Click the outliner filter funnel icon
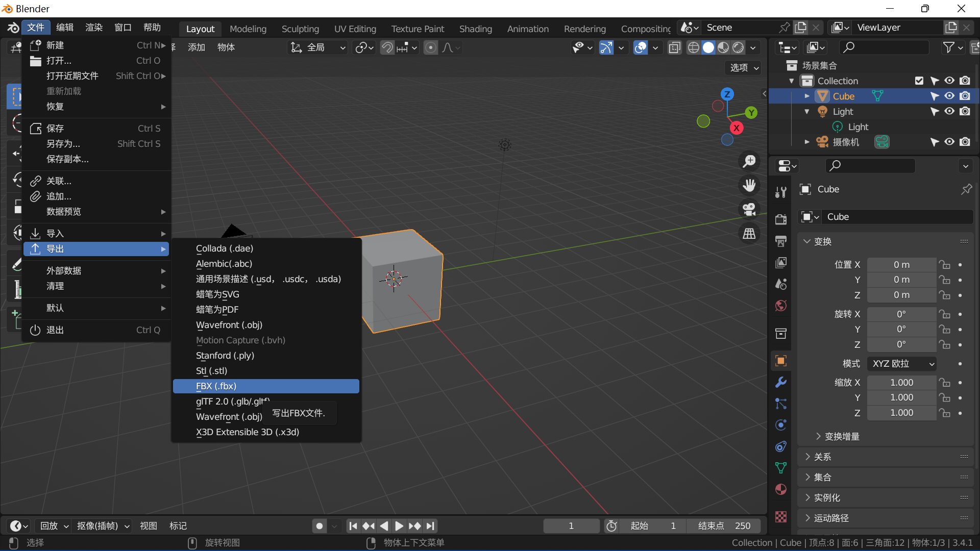This screenshot has width=980, height=551. click(948, 47)
